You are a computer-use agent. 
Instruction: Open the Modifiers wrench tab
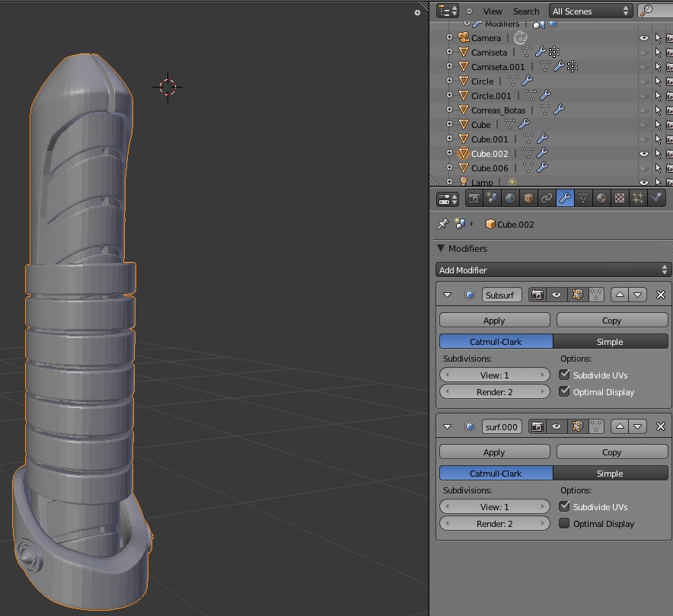(565, 198)
